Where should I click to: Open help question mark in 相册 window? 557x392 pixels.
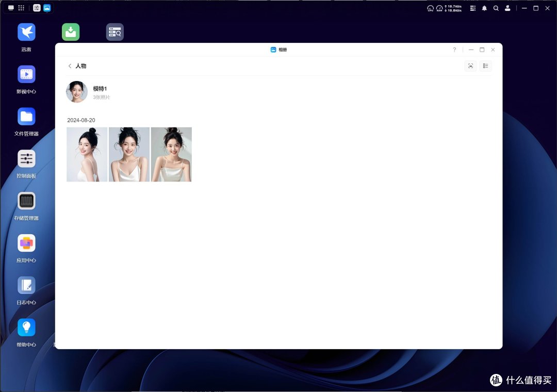pos(454,50)
